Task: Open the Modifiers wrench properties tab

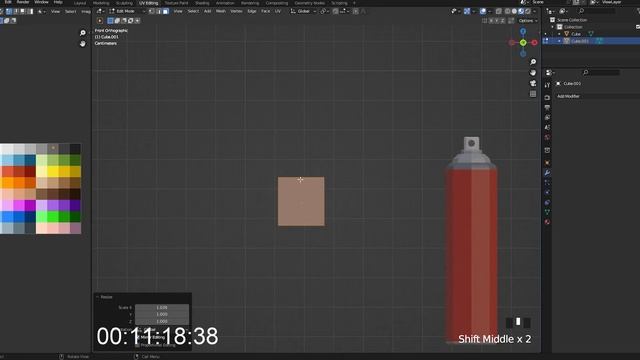Action: click(x=547, y=173)
